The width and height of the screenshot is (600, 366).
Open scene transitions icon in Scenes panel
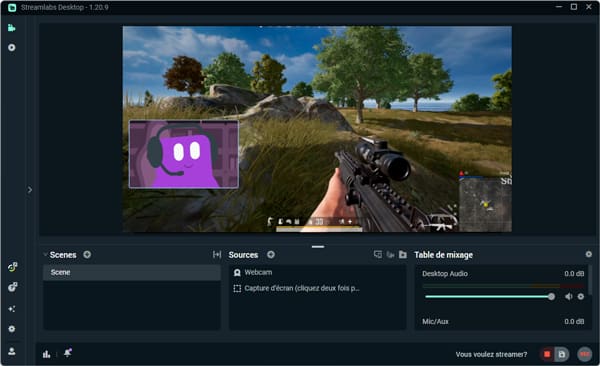click(x=217, y=255)
